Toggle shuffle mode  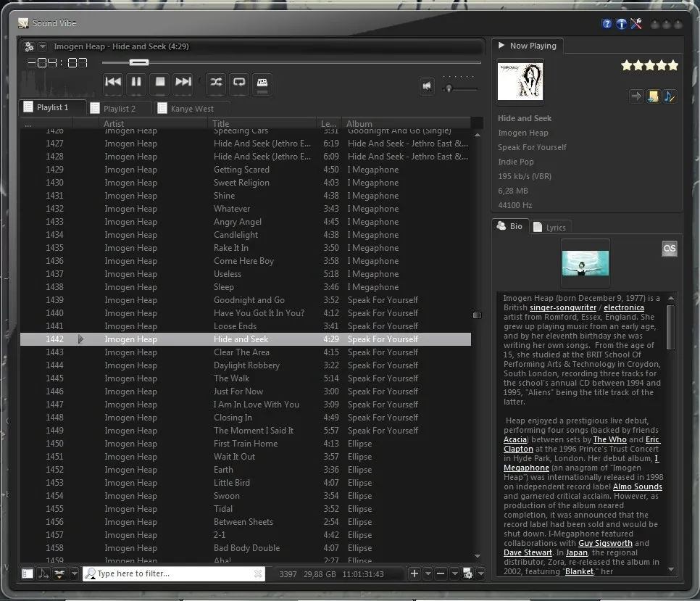coord(216,83)
